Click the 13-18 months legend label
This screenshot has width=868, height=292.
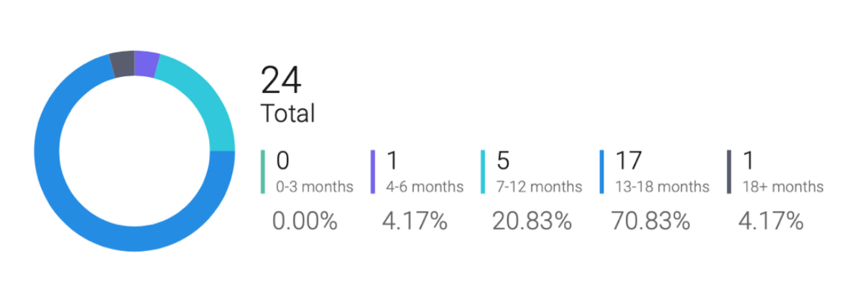tap(662, 187)
